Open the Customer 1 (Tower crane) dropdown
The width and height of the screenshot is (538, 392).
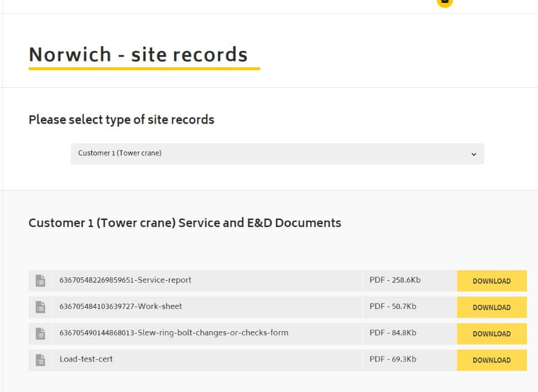(x=277, y=154)
